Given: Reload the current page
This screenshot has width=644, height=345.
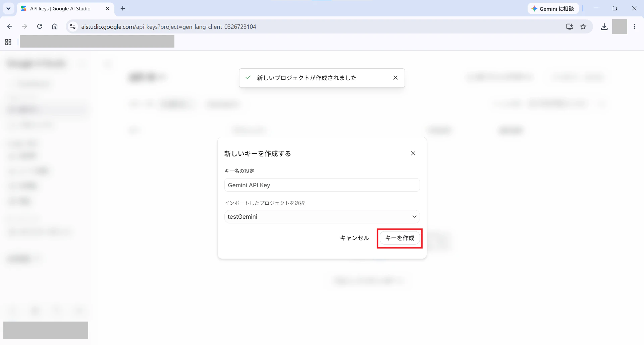Looking at the screenshot, I should [x=40, y=26].
